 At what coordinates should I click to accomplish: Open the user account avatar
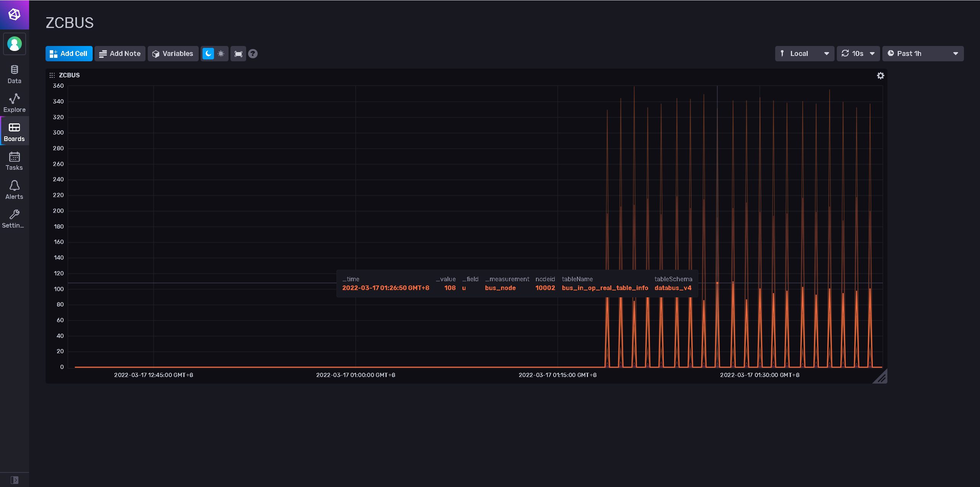click(15, 44)
